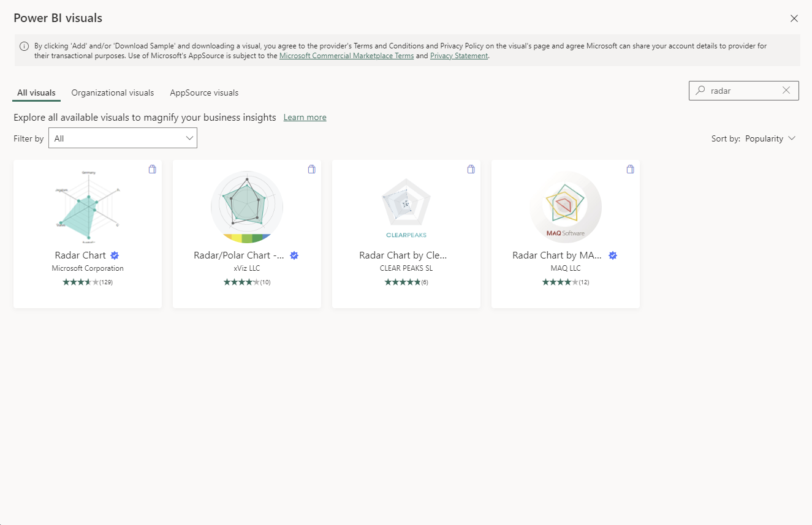Screen dimensions: 812x525
Task: Clear the radar search text with X icon
Action: click(x=786, y=90)
